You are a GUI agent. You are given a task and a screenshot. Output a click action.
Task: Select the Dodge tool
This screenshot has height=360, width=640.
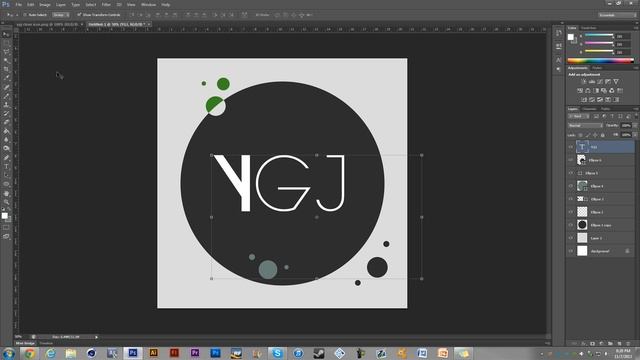click(x=6, y=148)
